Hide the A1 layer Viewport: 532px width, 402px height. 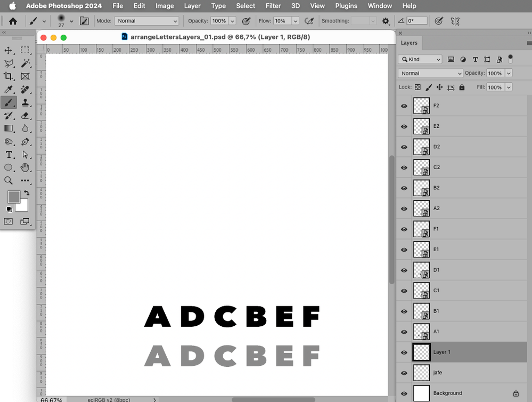404,332
